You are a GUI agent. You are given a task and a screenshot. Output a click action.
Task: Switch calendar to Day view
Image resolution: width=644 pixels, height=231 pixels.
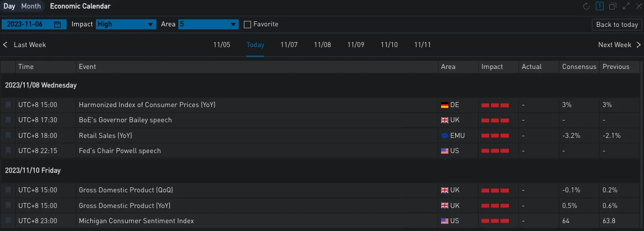(x=10, y=7)
